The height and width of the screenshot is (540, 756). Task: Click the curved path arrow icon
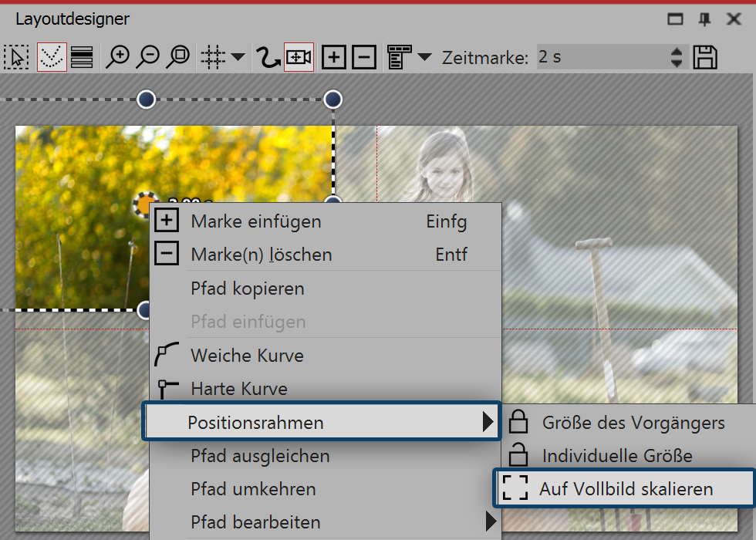point(268,57)
